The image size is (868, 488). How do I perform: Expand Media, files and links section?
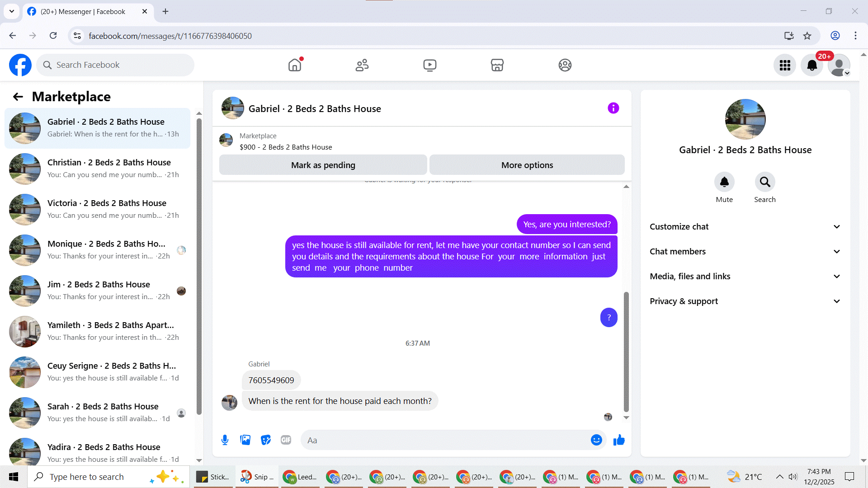[745, 277]
